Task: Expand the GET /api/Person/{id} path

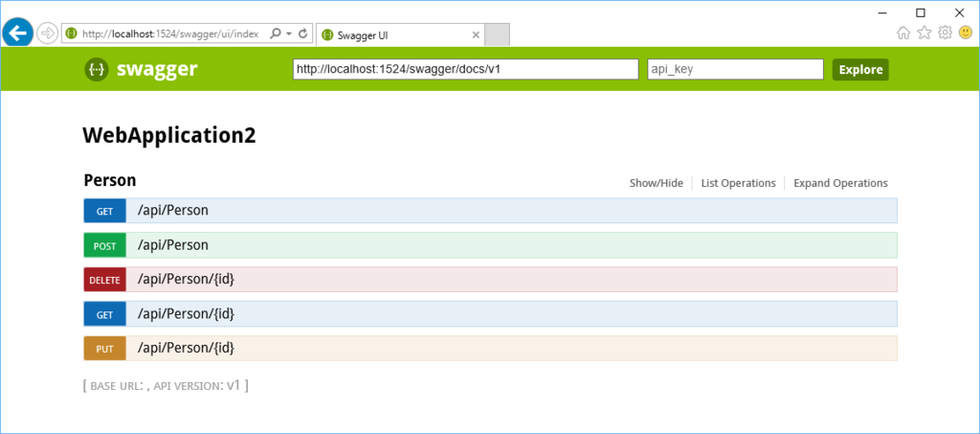Action: pyautogui.click(x=187, y=314)
